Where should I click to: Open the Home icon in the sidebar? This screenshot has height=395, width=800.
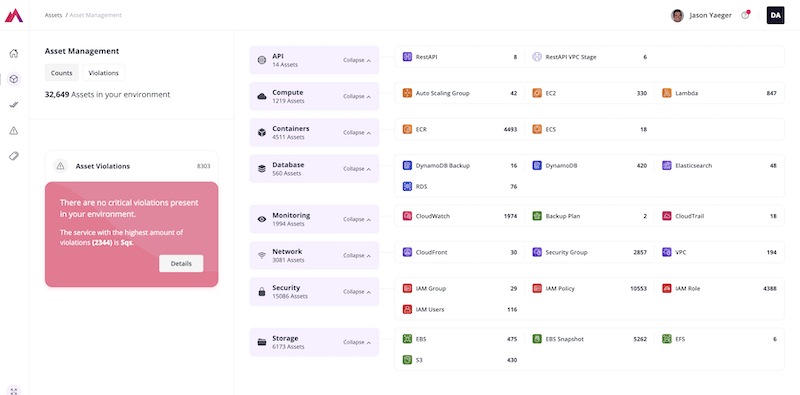click(14, 54)
